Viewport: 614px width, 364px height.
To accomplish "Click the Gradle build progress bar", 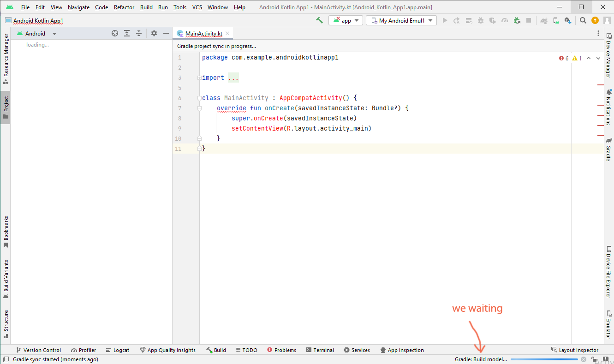I will click(544, 359).
